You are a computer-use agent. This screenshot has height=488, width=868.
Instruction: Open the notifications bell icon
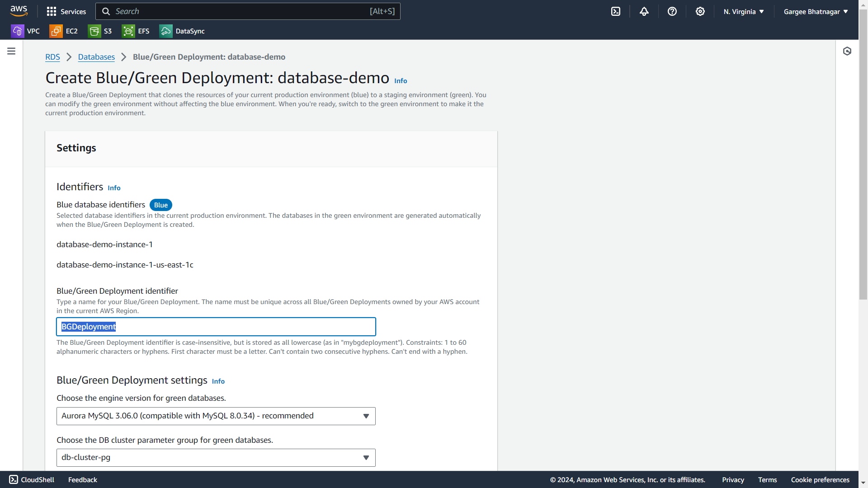pyautogui.click(x=644, y=11)
